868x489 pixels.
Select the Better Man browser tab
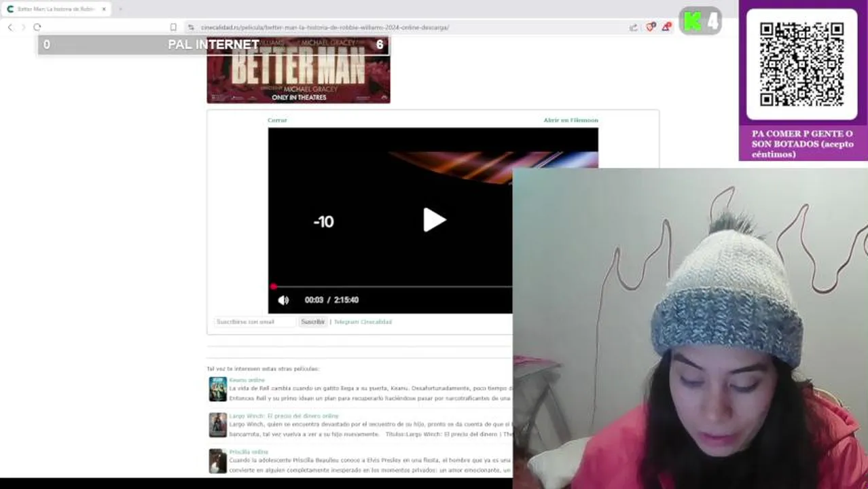pos(56,9)
